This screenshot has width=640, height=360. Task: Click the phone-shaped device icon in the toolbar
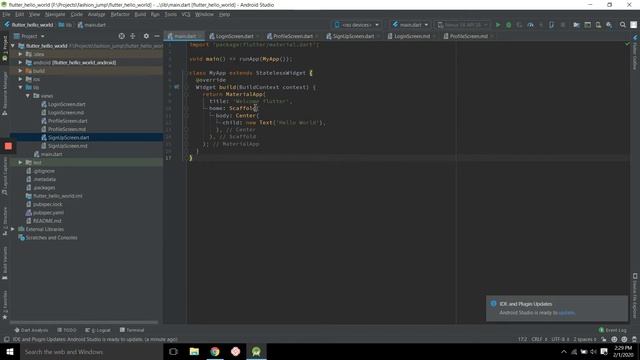click(551, 25)
